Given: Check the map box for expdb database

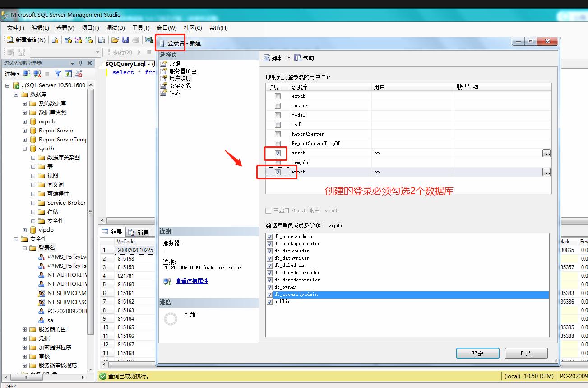Looking at the screenshot, I should click(278, 96).
